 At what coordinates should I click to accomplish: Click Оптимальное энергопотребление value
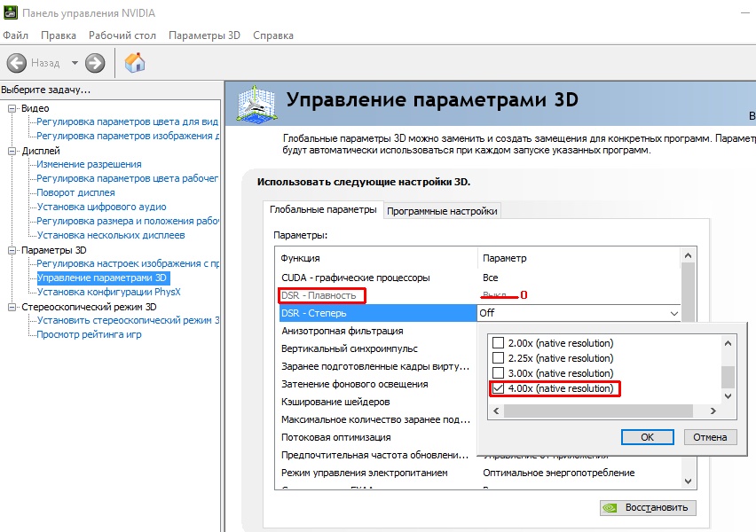click(559, 473)
